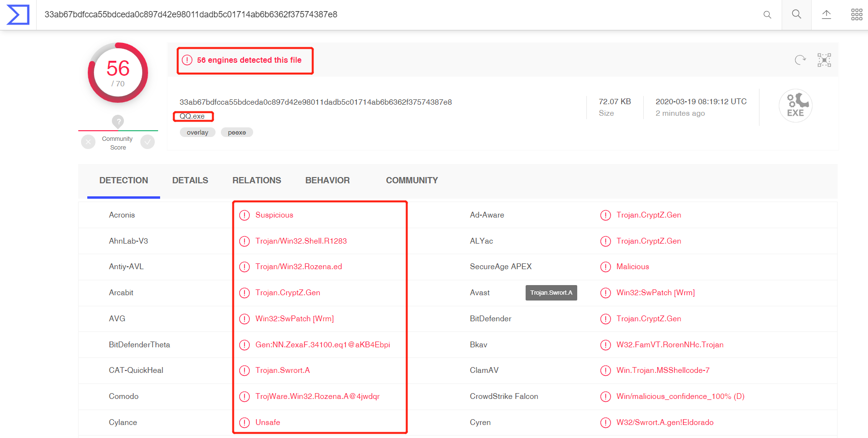
Task: Click the QQ.exe file name
Action: [192, 116]
